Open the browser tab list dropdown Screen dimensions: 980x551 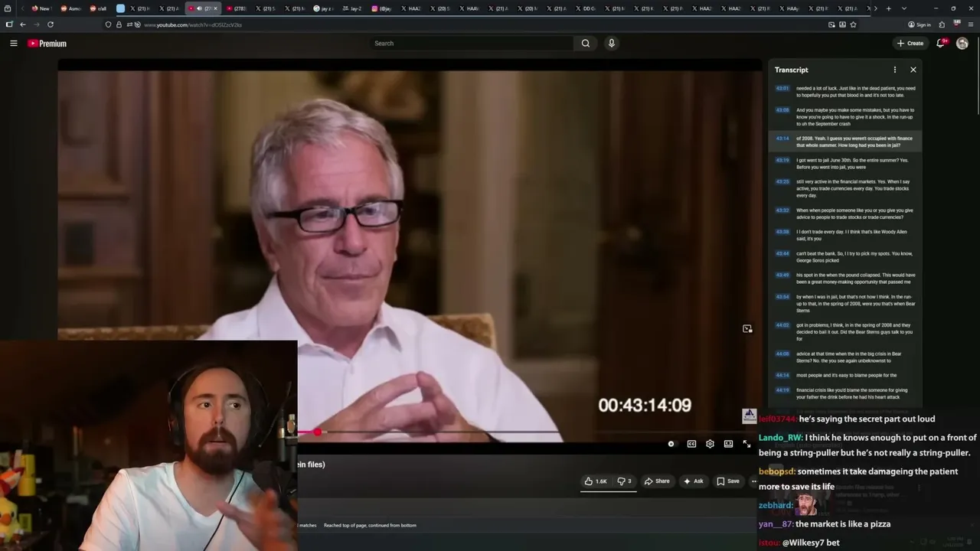pos(903,8)
